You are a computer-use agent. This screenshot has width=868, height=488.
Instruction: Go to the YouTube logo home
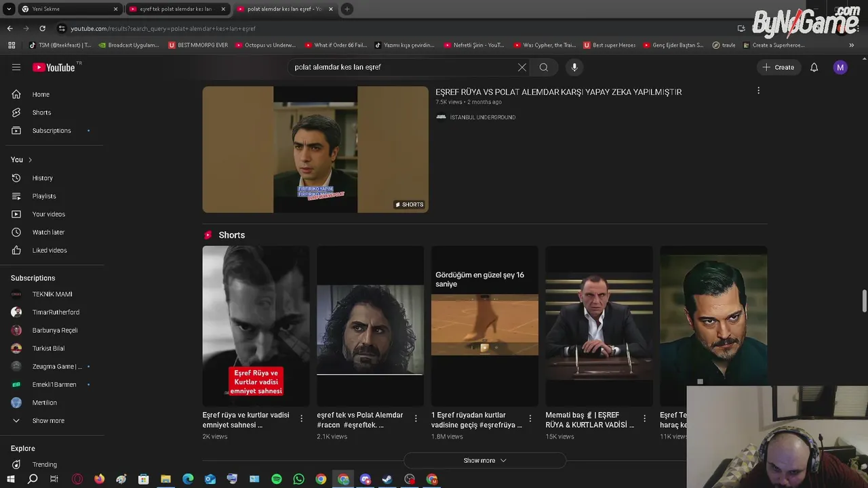(x=54, y=67)
